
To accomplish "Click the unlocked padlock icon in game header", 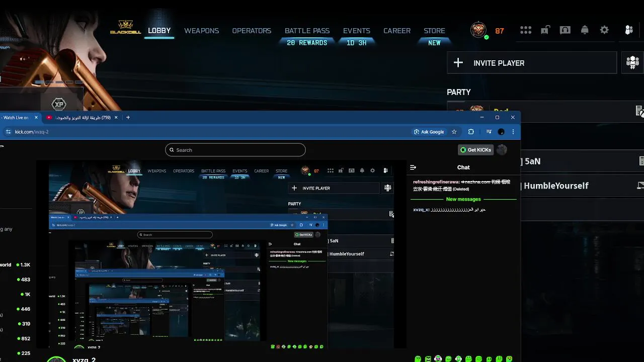I will (x=545, y=31).
